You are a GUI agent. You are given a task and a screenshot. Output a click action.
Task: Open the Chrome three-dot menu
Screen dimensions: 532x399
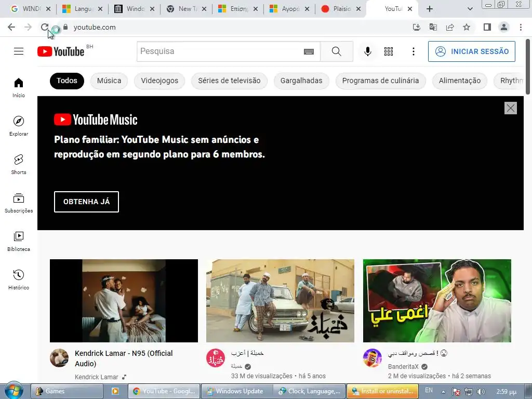521,27
